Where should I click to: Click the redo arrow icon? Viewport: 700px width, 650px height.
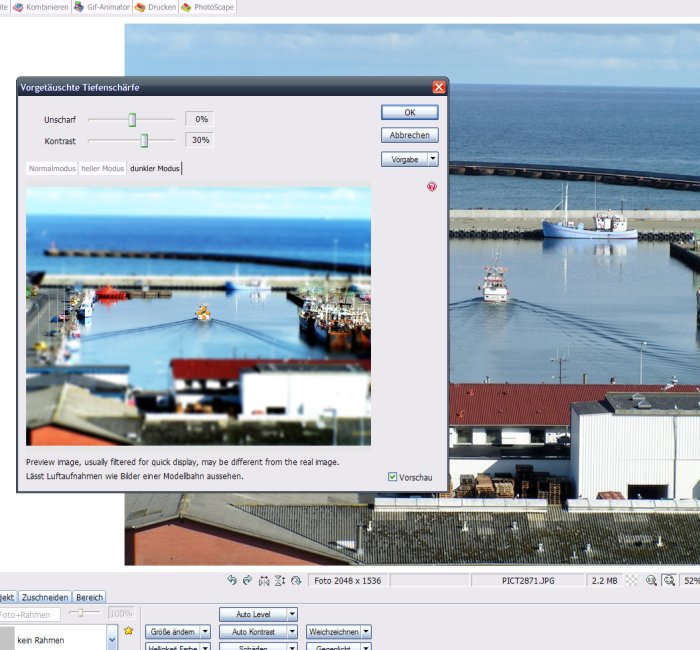coord(248,580)
